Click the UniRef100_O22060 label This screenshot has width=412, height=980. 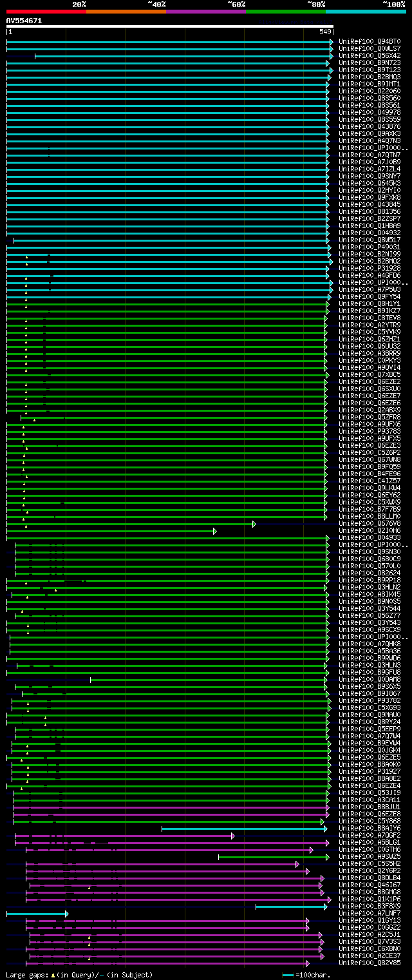pos(370,91)
